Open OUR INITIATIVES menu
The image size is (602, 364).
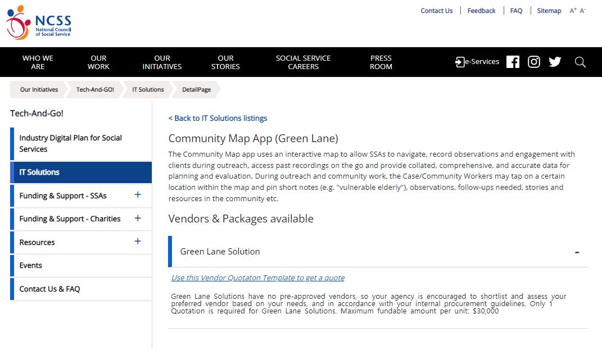162,62
